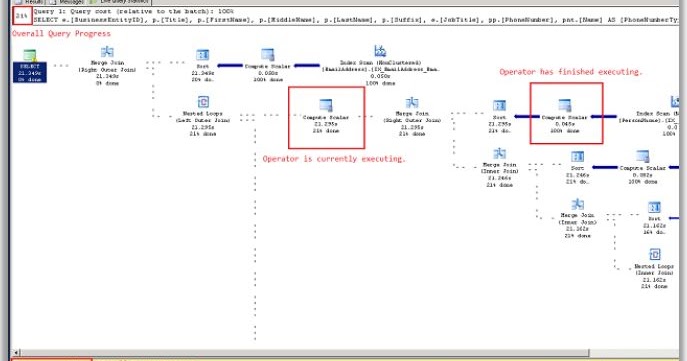Click the Merge Join operator next to SELECT

107,66
